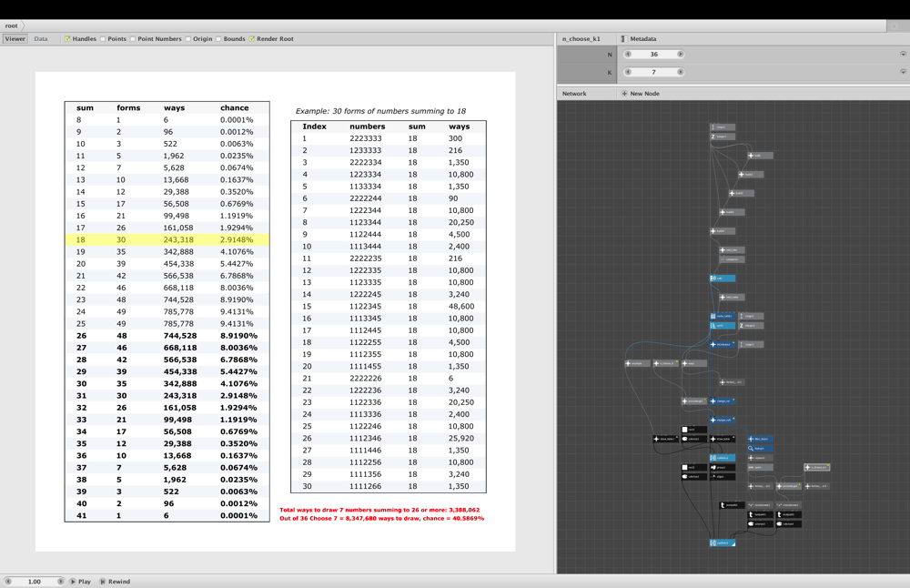
Task: Click the N value field showing 36
Action: [654, 54]
